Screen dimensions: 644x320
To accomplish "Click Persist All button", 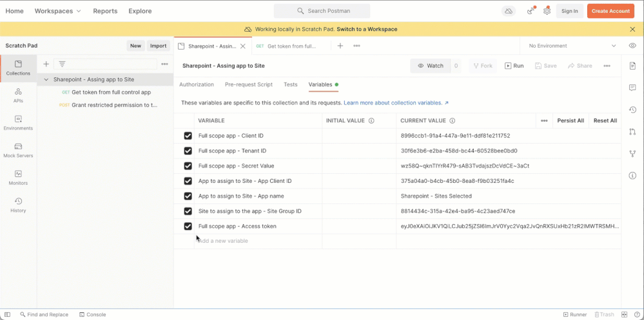I will (x=571, y=121).
